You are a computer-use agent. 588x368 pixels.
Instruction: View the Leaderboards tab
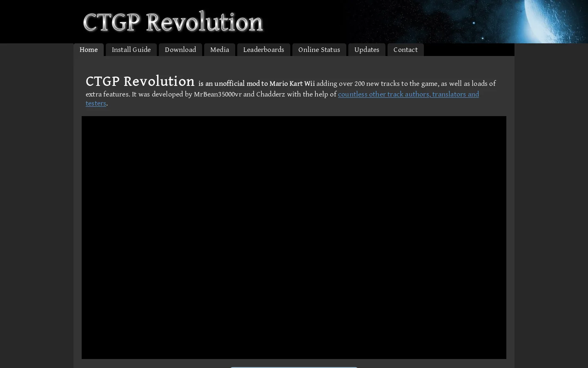tap(264, 49)
